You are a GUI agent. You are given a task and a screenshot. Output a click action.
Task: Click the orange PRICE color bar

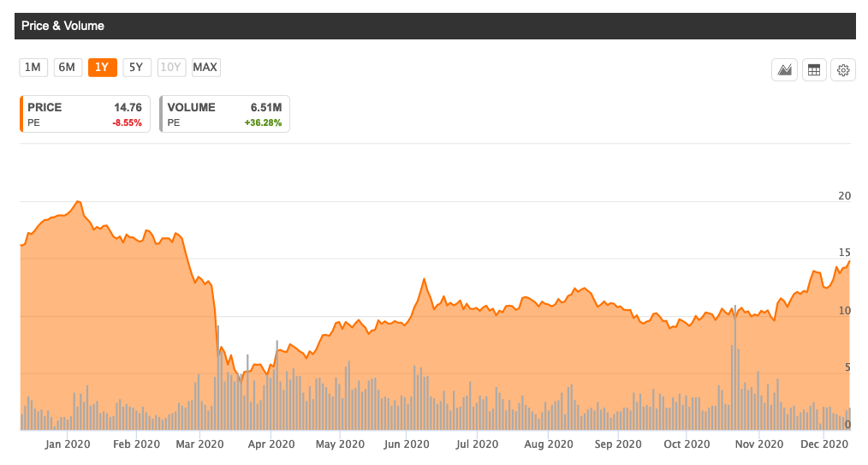point(21,115)
